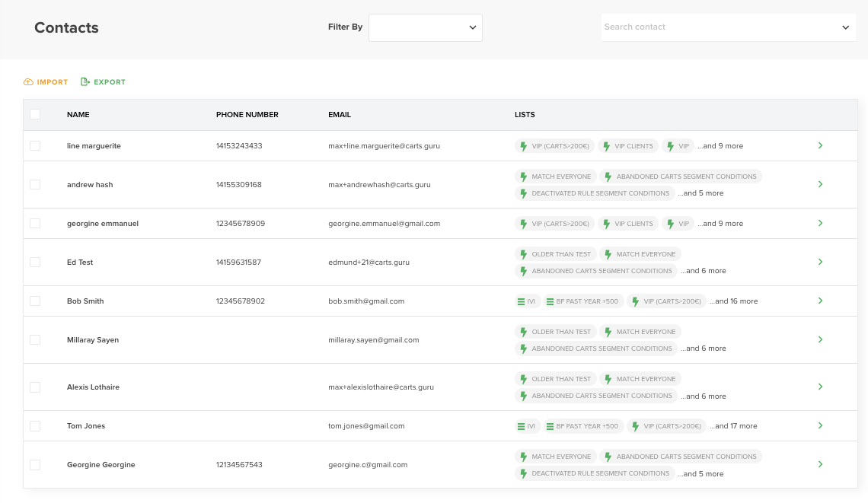Click email edmund+21@carts.guru

click(369, 263)
